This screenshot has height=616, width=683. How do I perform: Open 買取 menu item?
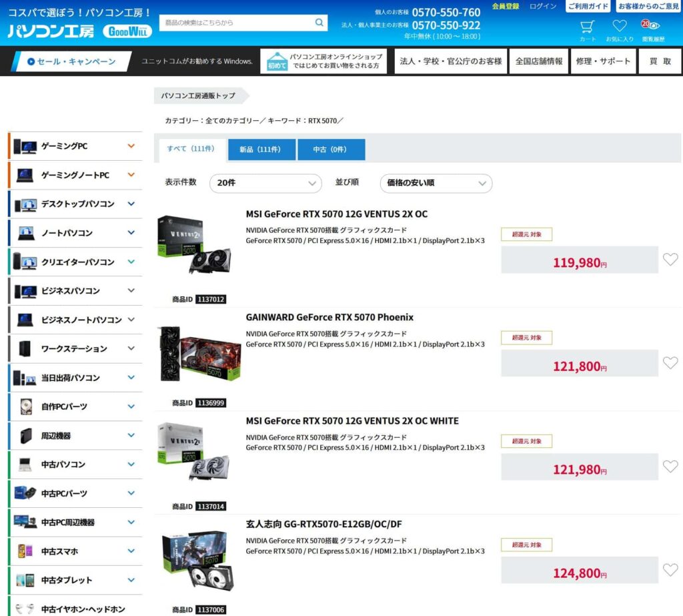click(x=660, y=61)
